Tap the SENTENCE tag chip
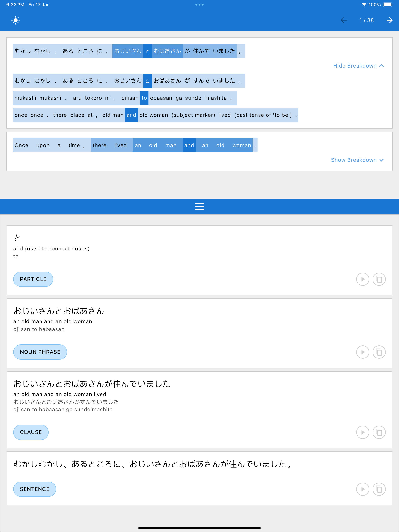399x532 pixels. (x=34, y=489)
